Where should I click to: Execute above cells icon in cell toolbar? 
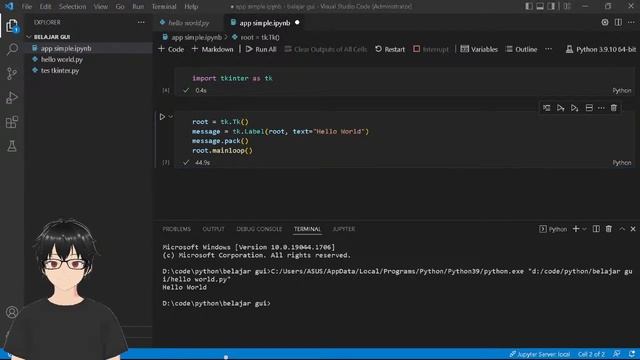pyautogui.click(x=560, y=108)
